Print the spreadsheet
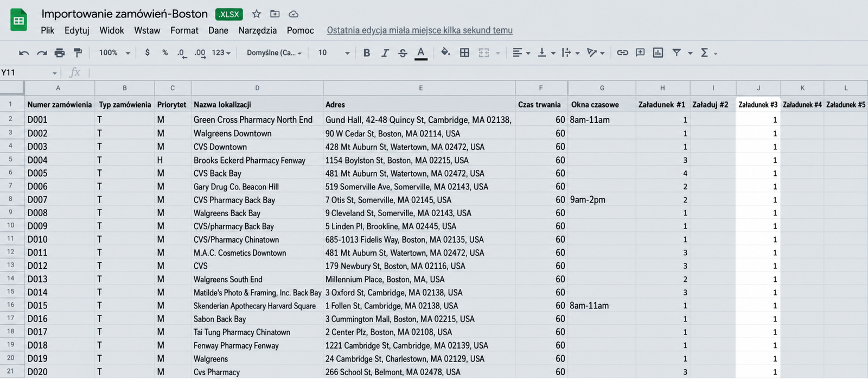 (x=60, y=53)
